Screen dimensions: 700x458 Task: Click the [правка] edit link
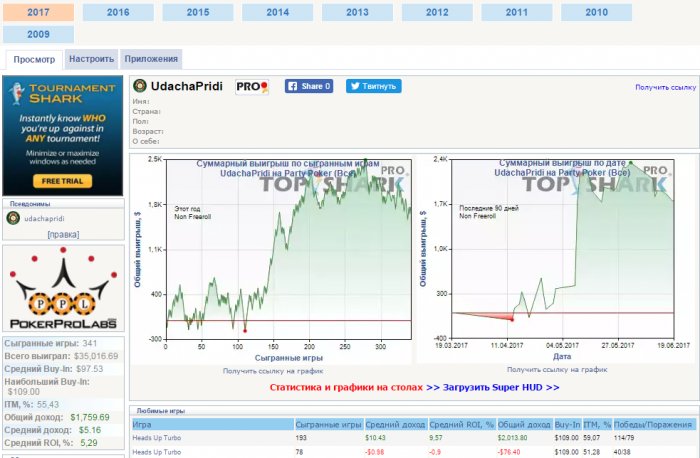(x=63, y=234)
